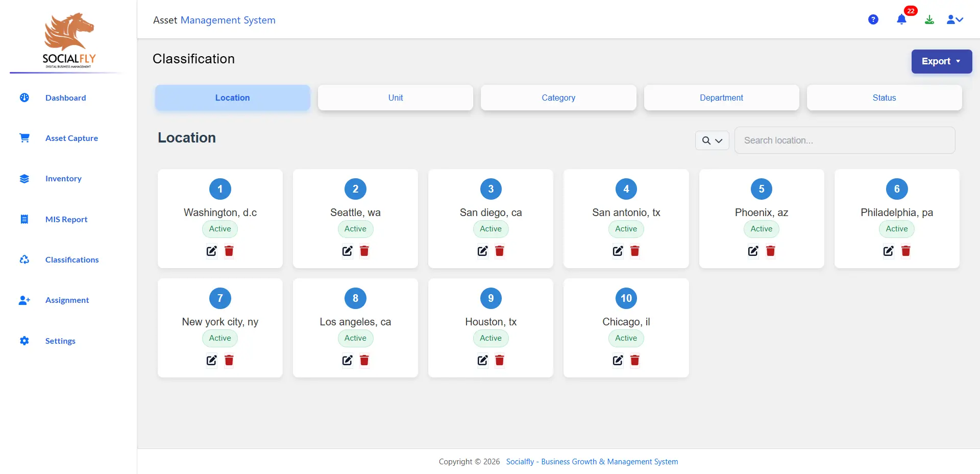980x474 pixels.
Task: Click the help question mark icon
Action: point(873,19)
